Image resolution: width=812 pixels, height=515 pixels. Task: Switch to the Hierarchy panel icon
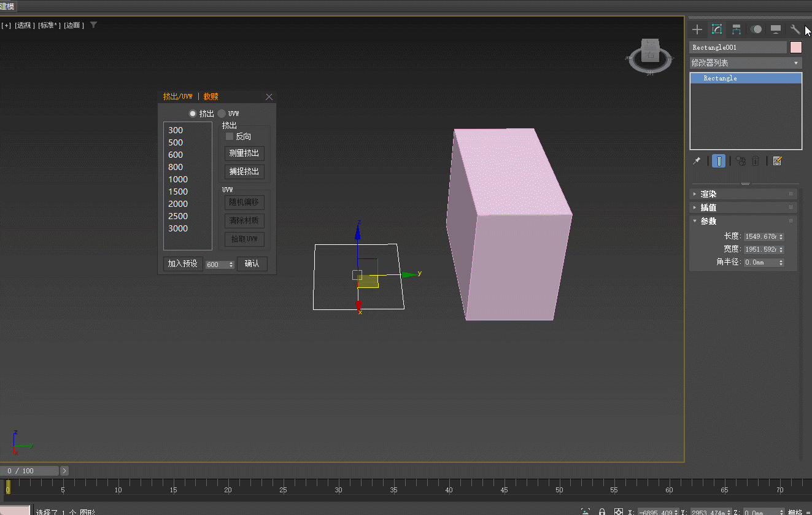[737, 29]
